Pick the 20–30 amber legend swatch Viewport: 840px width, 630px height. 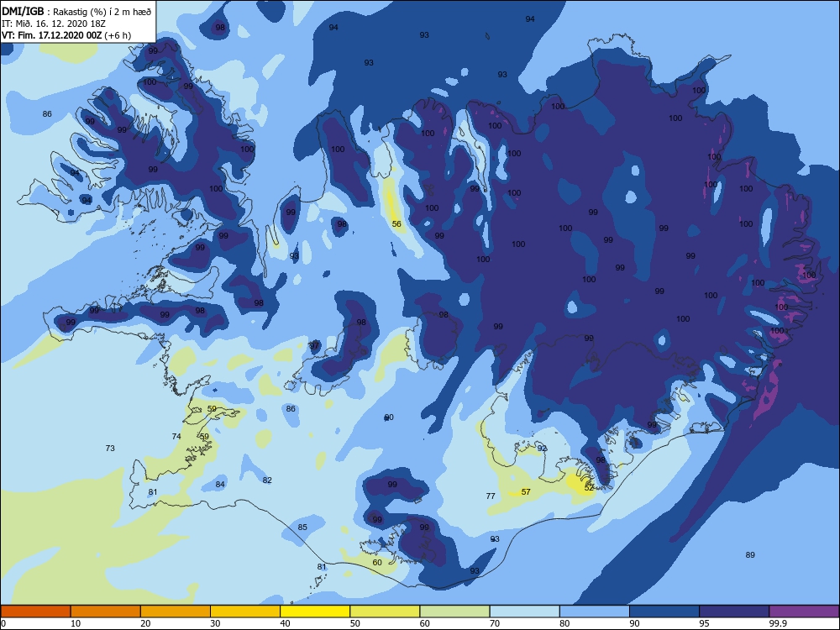click(x=176, y=612)
